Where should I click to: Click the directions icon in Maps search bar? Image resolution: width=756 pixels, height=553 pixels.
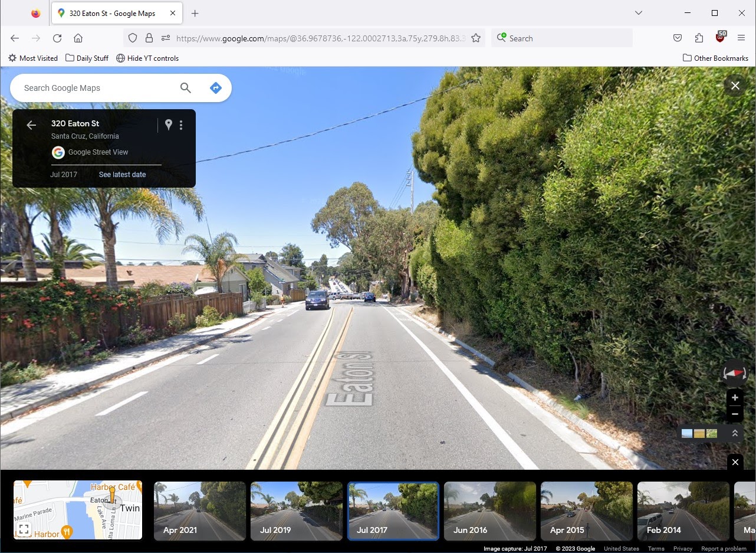point(215,87)
